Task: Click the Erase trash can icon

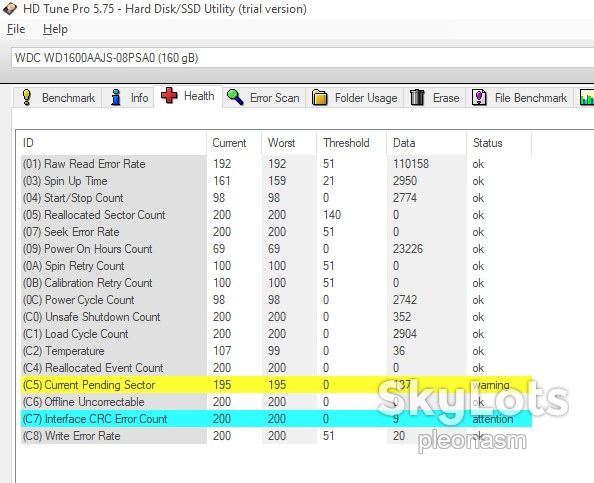Action: click(x=417, y=97)
